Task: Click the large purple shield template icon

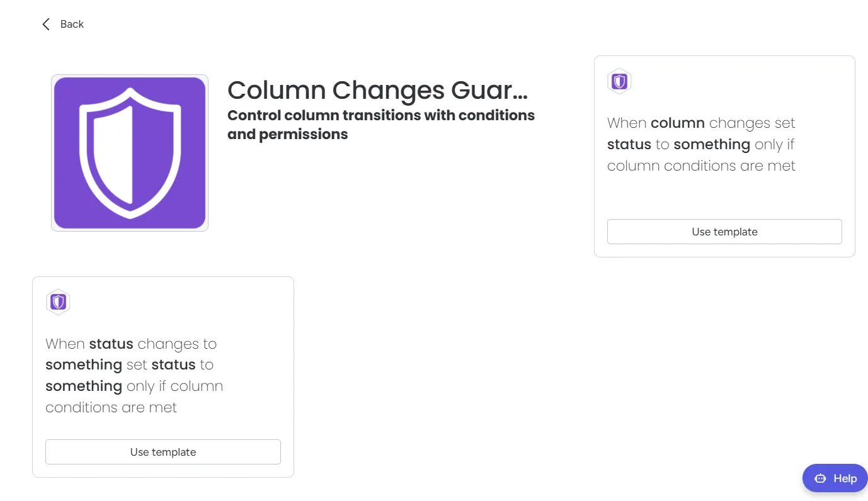Action: pos(129,152)
